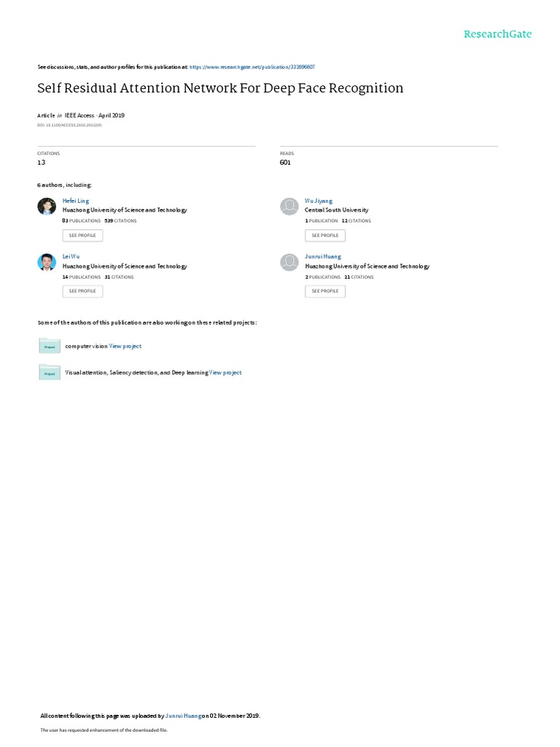Click See Profile button under Junrui Huang
560x747 pixels.
click(325, 291)
